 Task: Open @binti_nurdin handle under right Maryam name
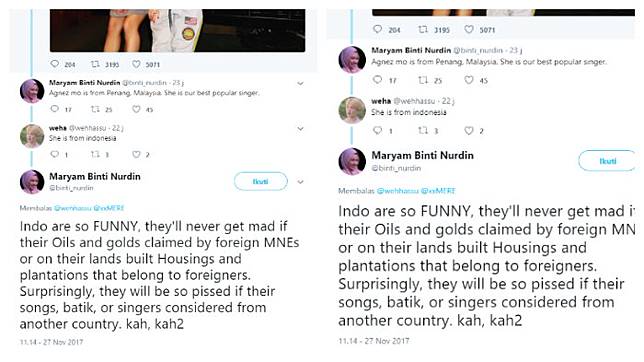396,168
